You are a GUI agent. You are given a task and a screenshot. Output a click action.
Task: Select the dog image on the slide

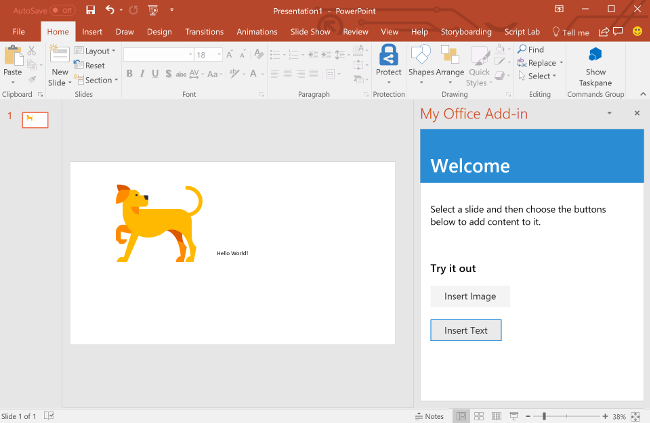[159, 223]
